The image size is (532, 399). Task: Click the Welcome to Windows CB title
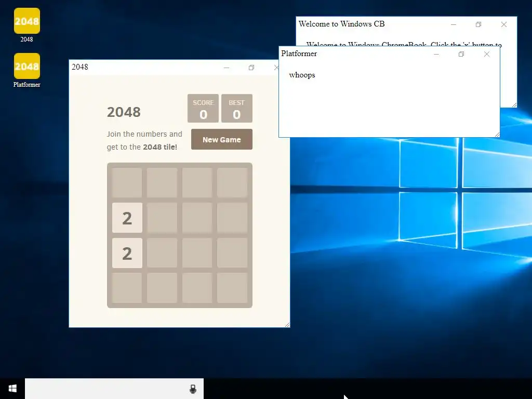[342, 24]
